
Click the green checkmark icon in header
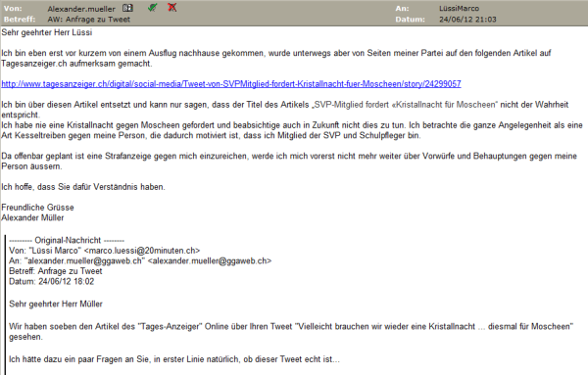click(152, 8)
